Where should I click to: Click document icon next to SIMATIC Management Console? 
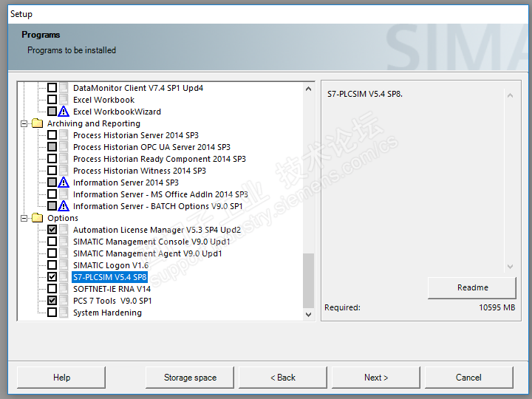coord(64,242)
